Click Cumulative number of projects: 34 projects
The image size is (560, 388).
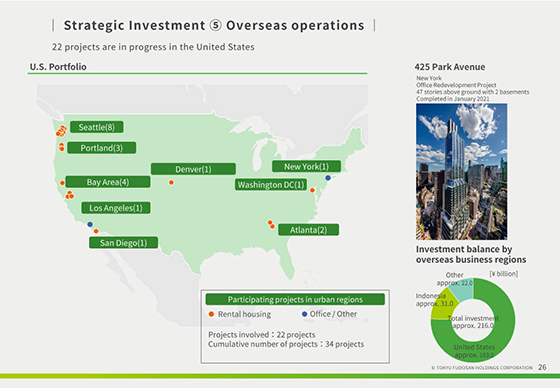coord(286,344)
